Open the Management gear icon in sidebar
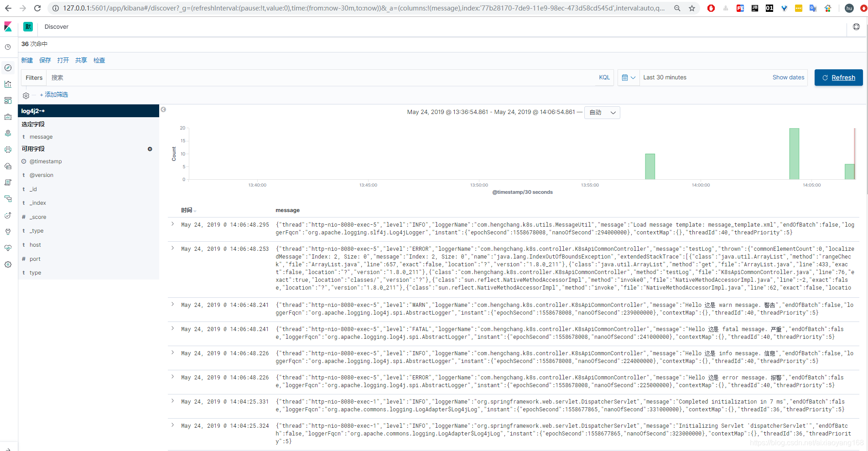 pos(8,264)
